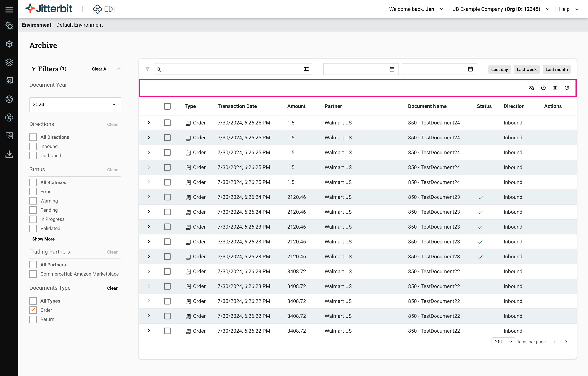Expand the first TestDocument24 row

(x=149, y=123)
